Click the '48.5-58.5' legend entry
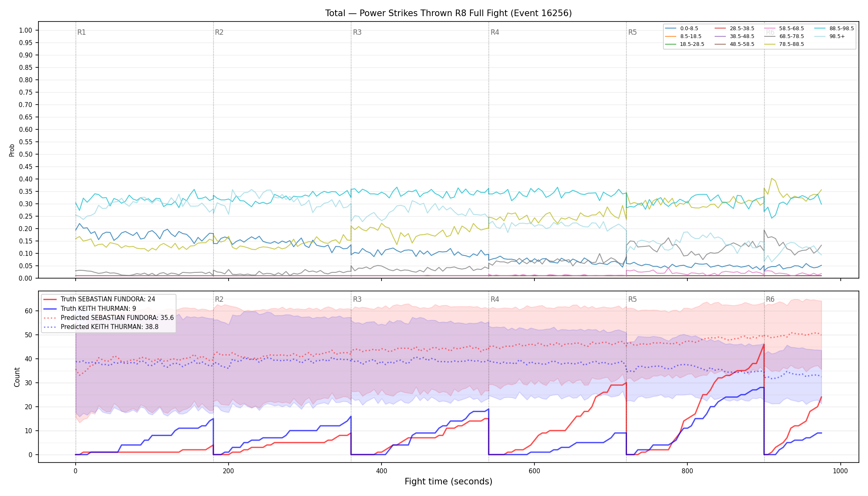The height and width of the screenshot is (496, 868). click(734, 44)
